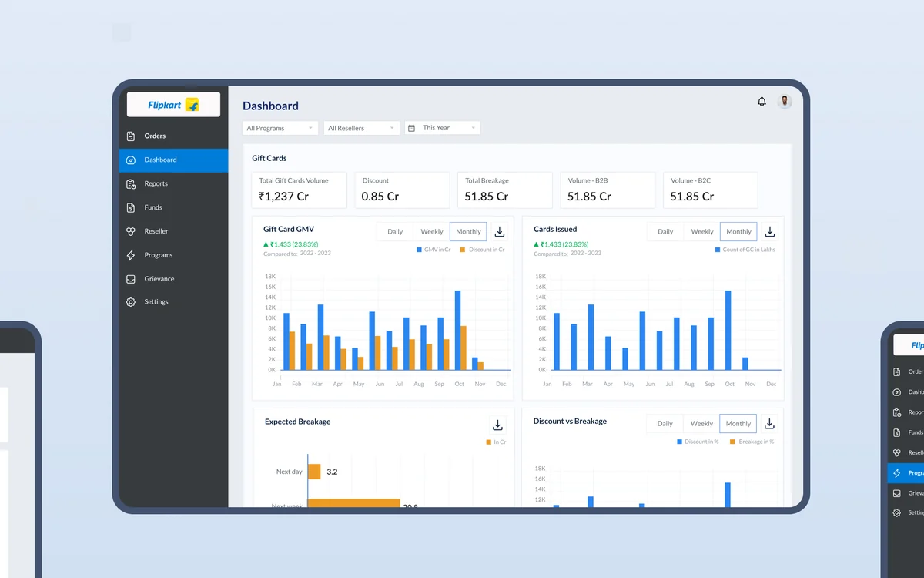Viewport: 924px width, 578px height.
Task: Click the Reseller icon in sidebar
Action: [131, 231]
